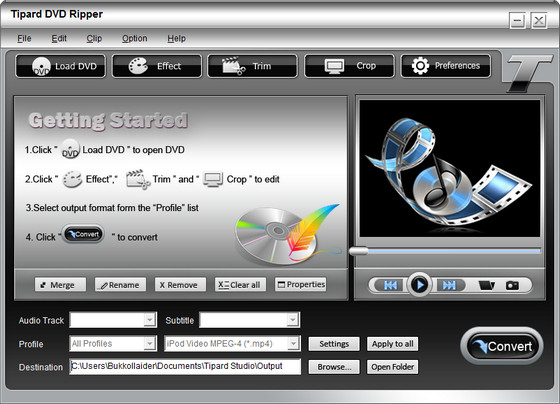560x404 pixels.
Task: Open the File menu
Action: (x=24, y=38)
